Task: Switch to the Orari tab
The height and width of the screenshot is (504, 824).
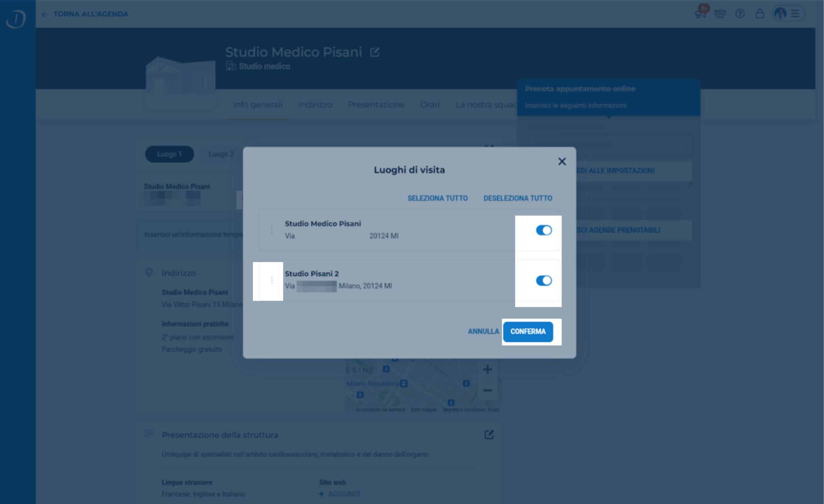Action: [430, 105]
